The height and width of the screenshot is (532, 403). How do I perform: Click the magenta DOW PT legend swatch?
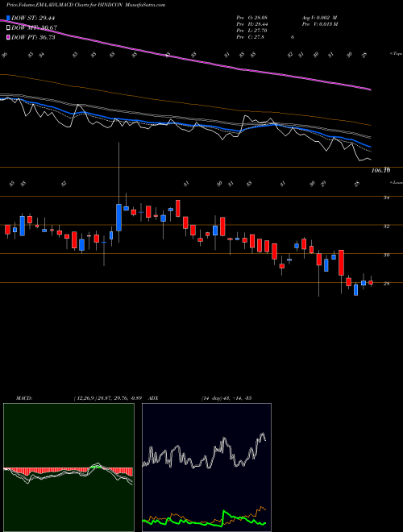coord(8,37)
